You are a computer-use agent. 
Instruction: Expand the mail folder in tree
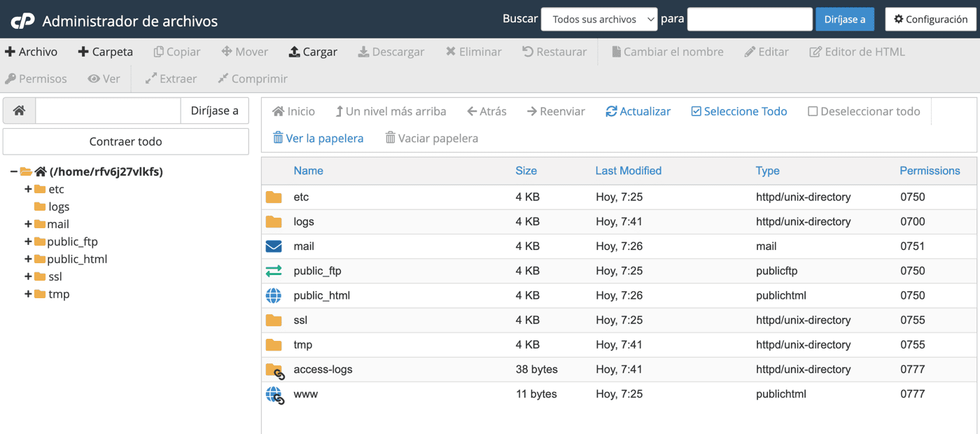[28, 224]
